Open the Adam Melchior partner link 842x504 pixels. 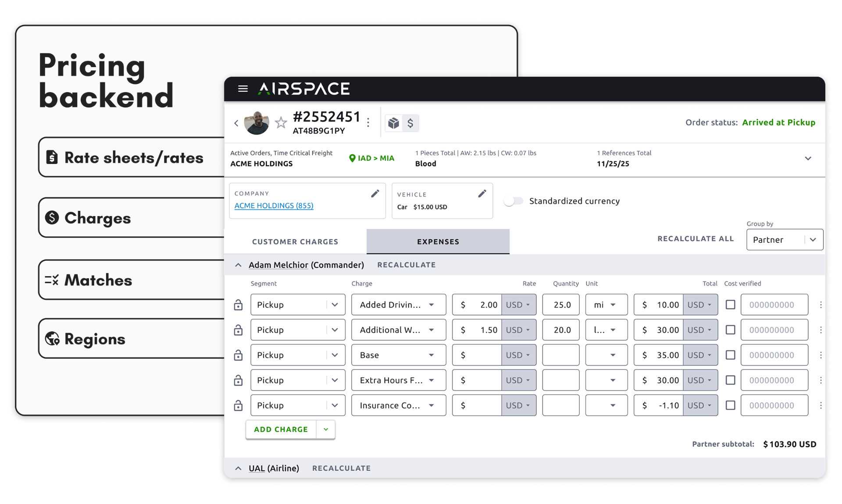click(278, 265)
